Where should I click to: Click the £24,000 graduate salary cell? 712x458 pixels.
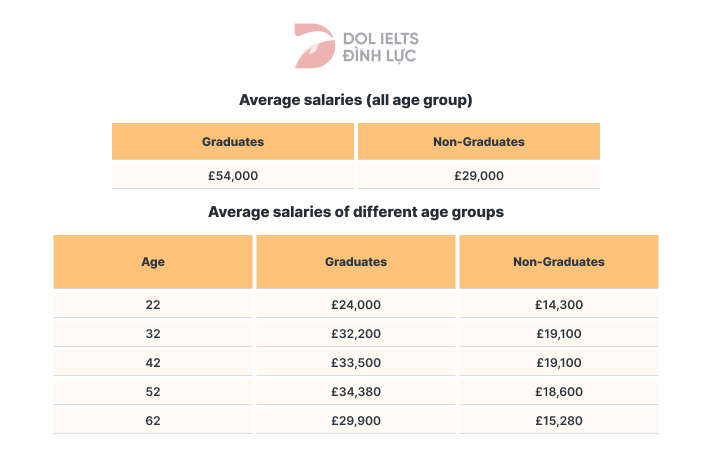point(356,304)
